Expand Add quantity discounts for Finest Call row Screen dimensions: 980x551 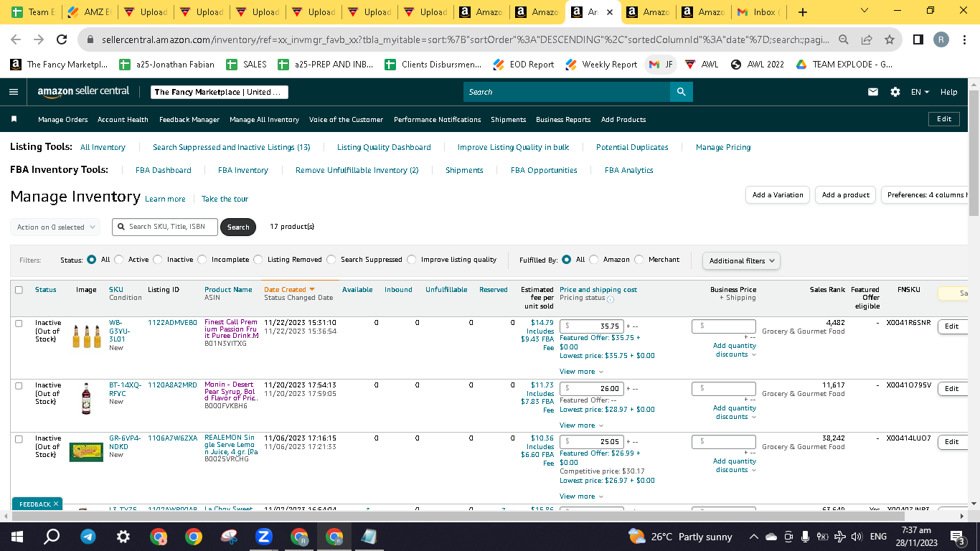(735, 350)
